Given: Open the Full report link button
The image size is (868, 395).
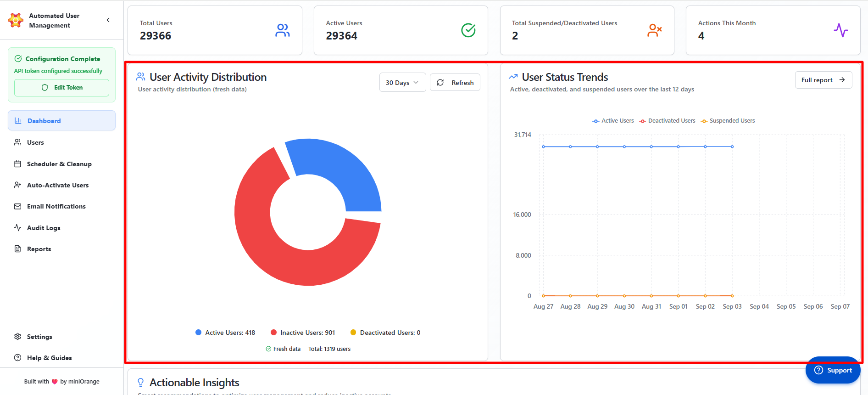Looking at the screenshot, I should coord(823,80).
